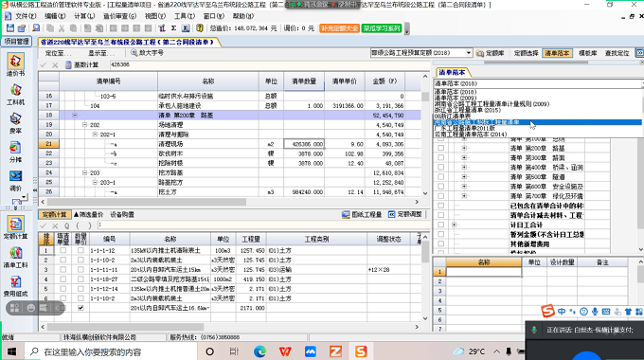Click the 查找定位 button

(617, 53)
